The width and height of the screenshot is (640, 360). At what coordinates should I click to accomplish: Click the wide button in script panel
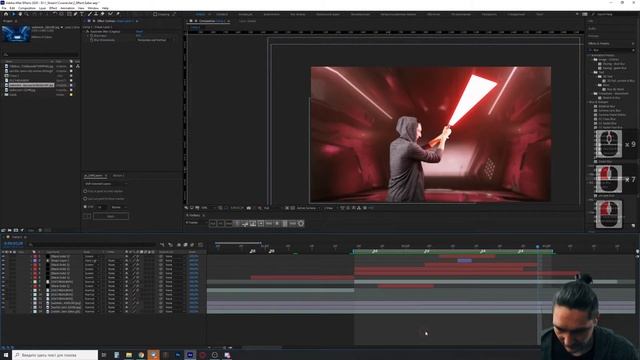(x=111, y=216)
